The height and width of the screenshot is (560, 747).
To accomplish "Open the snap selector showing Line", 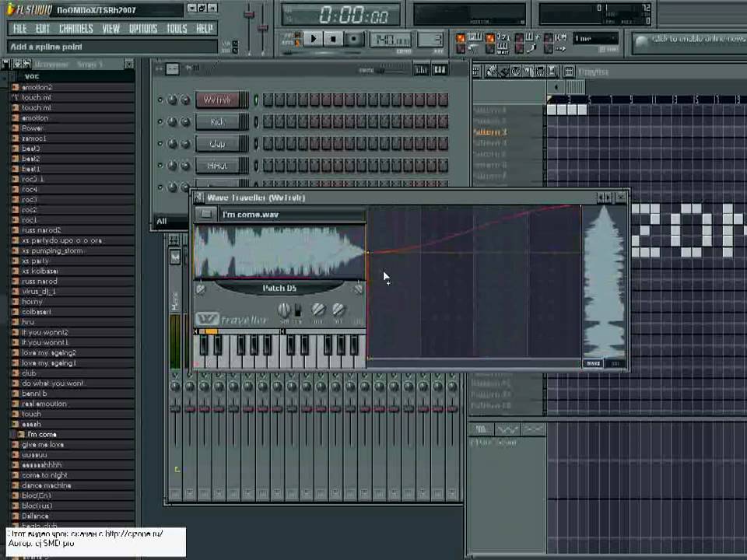I will coord(595,38).
